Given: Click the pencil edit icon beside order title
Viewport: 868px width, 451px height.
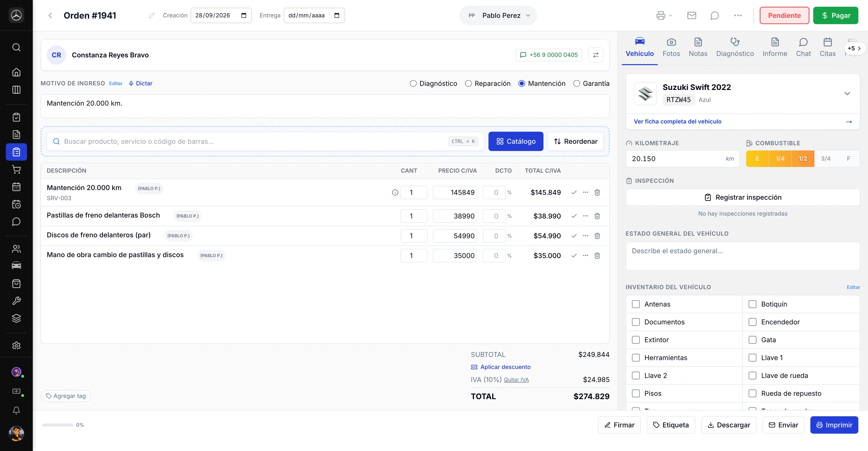Looking at the screenshot, I should coord(152,15).
